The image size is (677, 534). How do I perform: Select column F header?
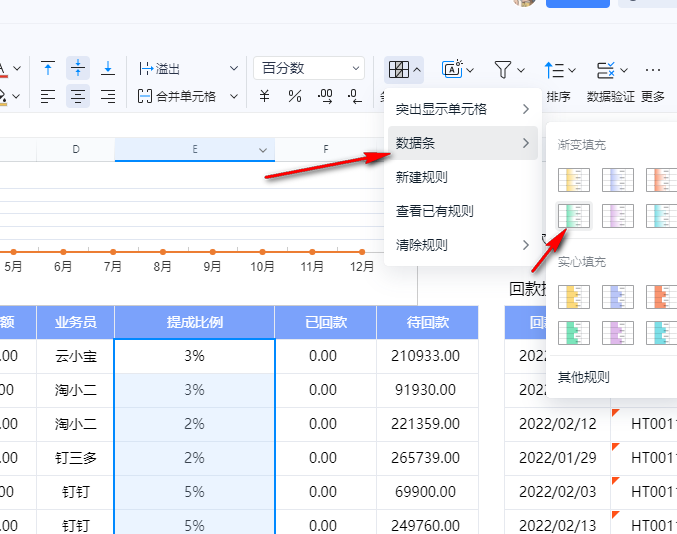326,149
